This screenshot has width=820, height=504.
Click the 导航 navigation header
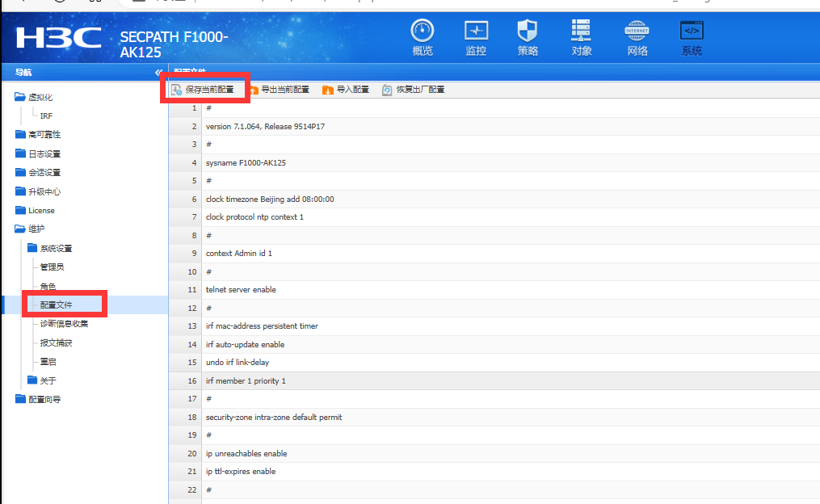click(23, 72)
